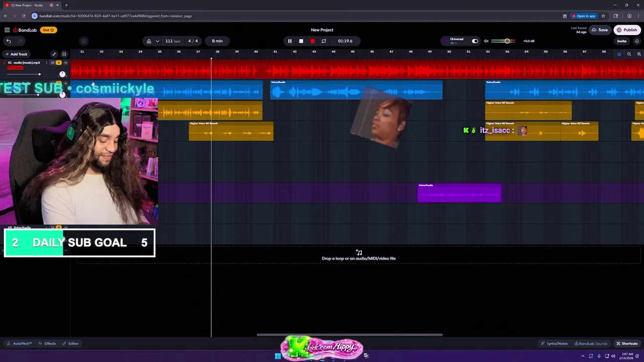Click the browser address bar URL
Image resolution: width=644 pixels, height=362 pixels.
[116, 16]
